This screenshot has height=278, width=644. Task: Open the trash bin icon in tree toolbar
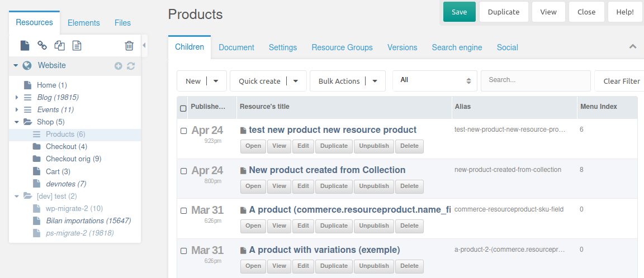tap(129, 46)
